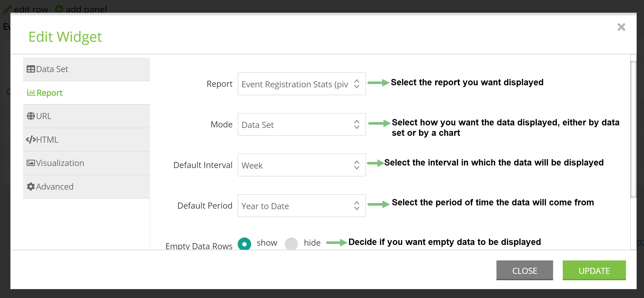This screenshot has width=644, height=298.
Task: Click the gray CLOSE button
Action: pos(525,271)
